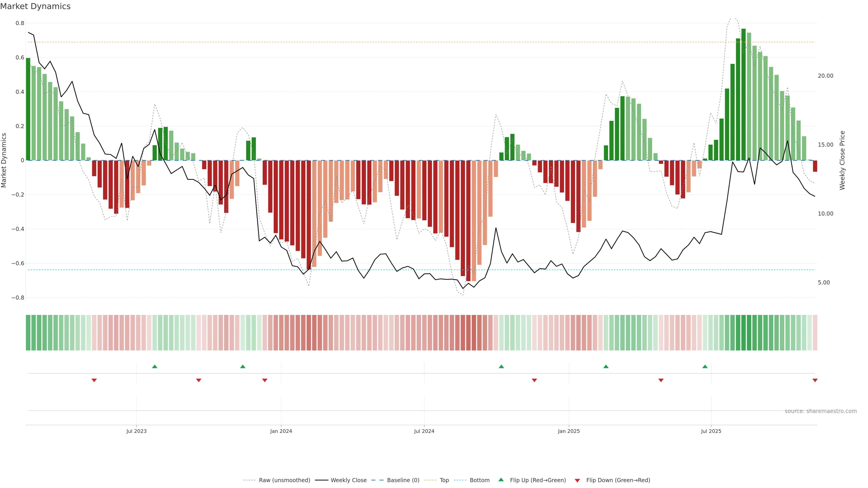
Task: Click the Market Dynamics chart title
Action: click(x=35, y=6)
